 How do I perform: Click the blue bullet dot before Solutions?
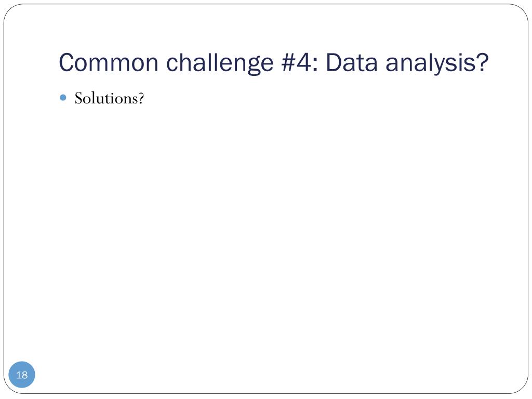coord(63,98)
